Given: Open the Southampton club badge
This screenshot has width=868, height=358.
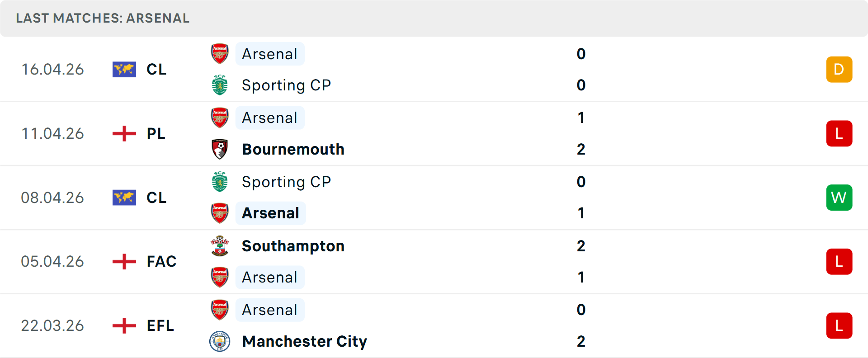Looking at the screenshot, I should pos(220,246).
